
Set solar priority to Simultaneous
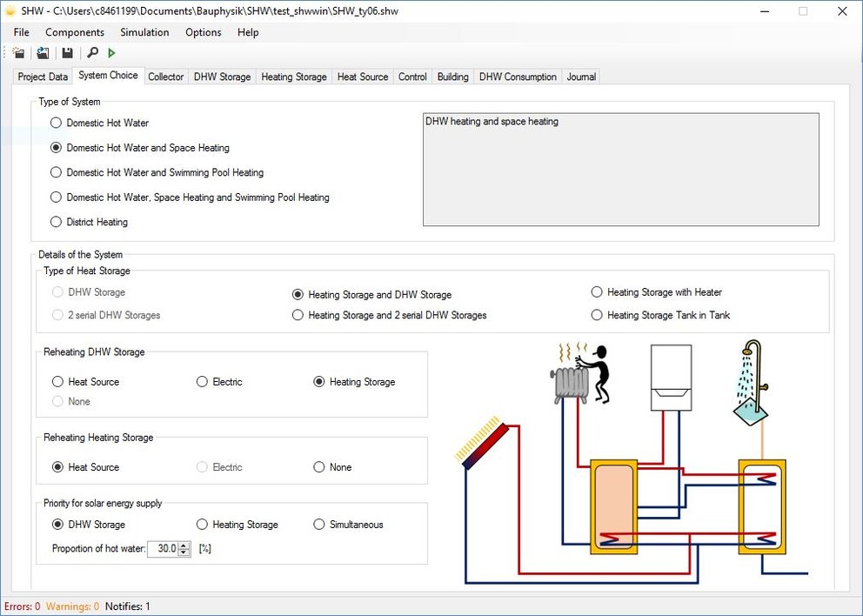[319, 525]
